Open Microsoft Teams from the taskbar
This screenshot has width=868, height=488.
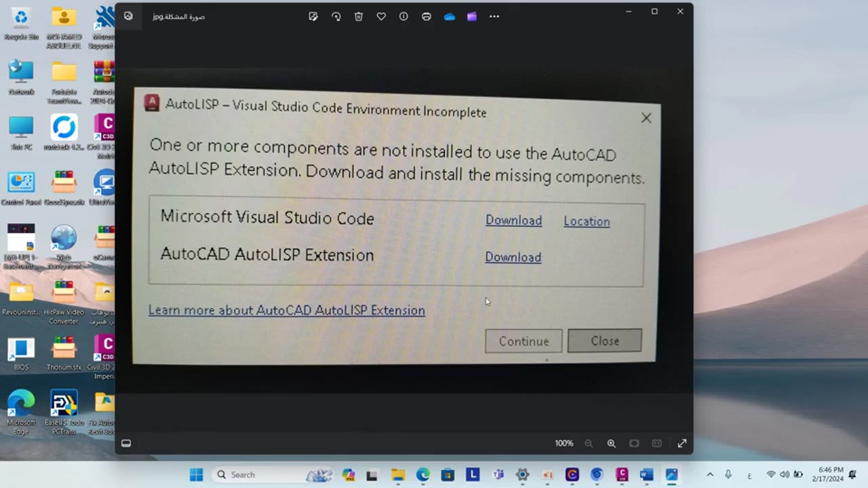pos(498,474)
